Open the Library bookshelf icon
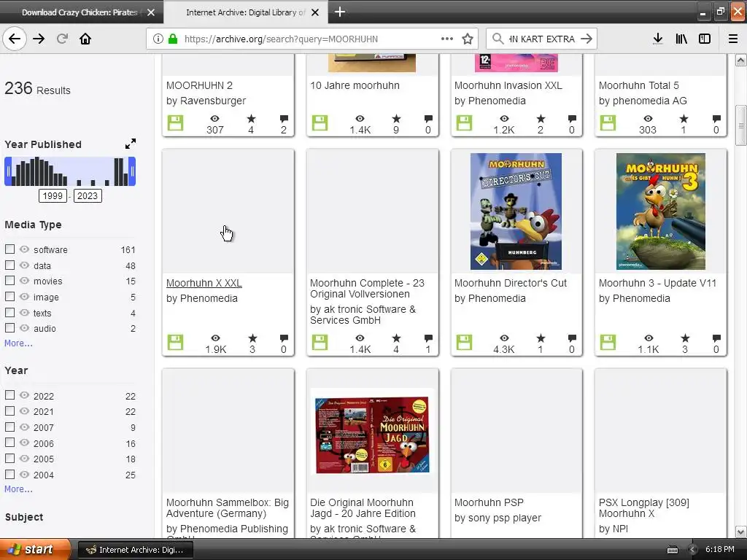Viewport: 747px width, 560px height. (x=681, y=39)
